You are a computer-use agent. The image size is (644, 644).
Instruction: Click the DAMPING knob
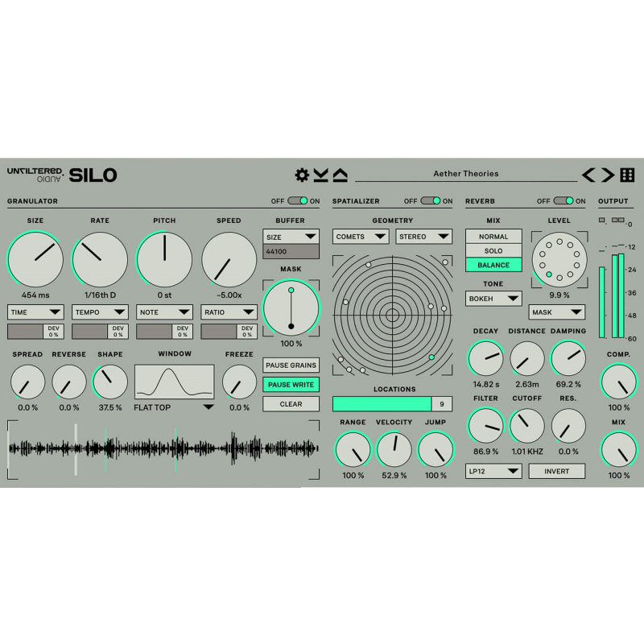coord(568,358)
